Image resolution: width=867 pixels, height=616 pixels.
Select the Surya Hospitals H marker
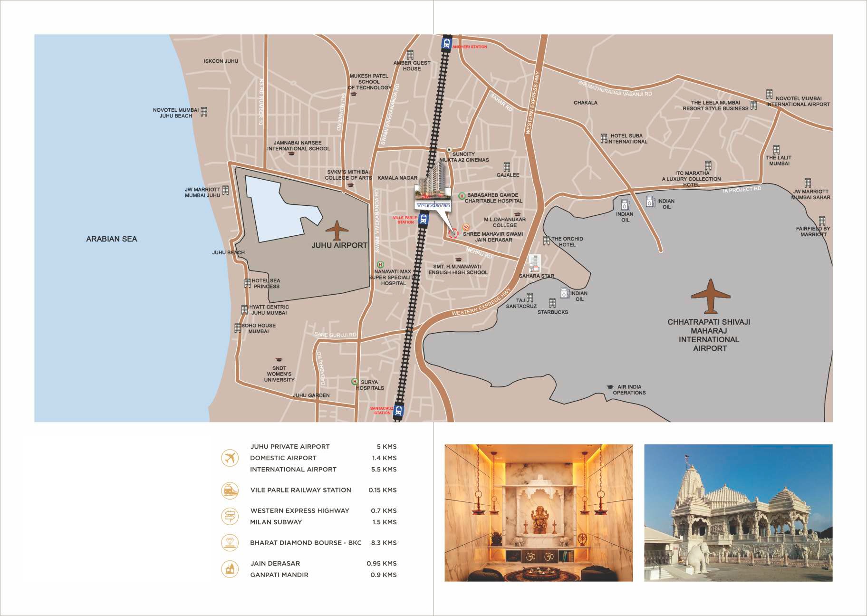pos(355,382)
